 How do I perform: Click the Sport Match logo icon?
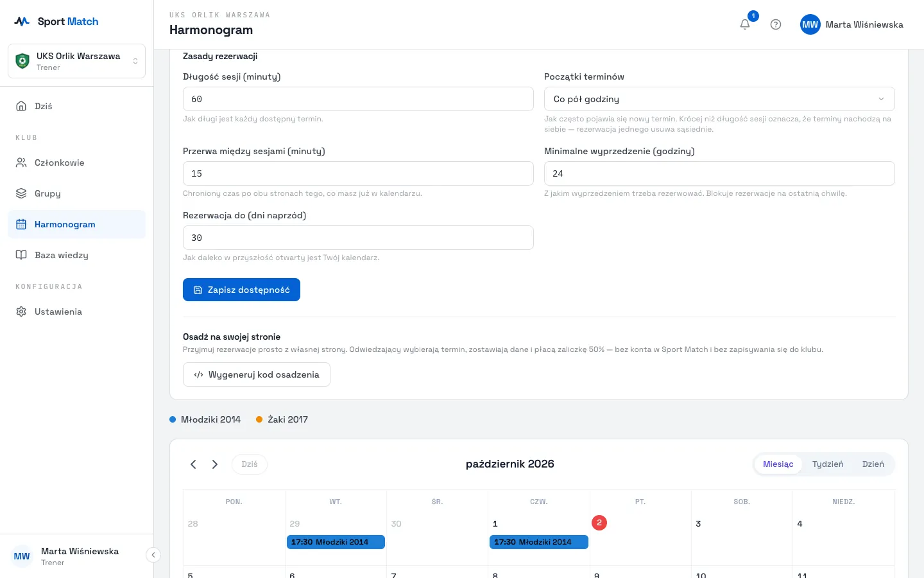click(22, 21)
